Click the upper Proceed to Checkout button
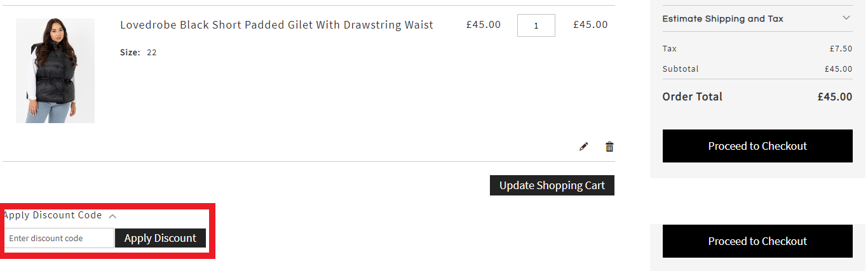 (757, 146)
